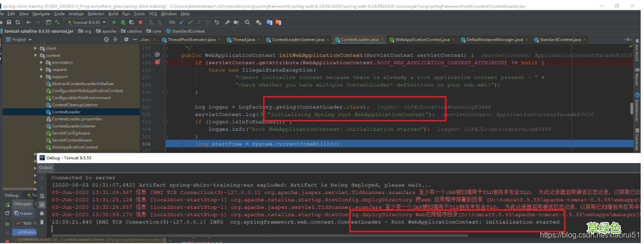Start debugging with the green bug icon

123,22
